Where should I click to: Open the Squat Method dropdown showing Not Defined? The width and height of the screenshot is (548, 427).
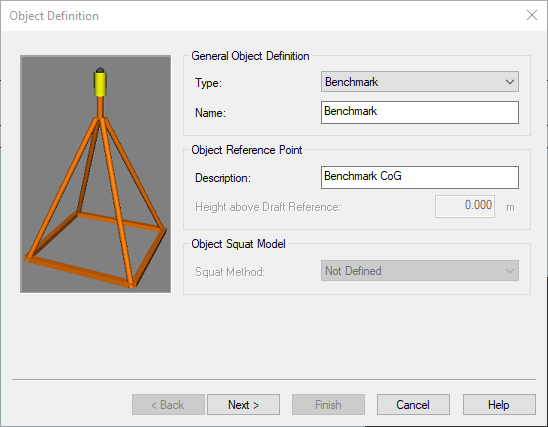(x=420, y=270)
